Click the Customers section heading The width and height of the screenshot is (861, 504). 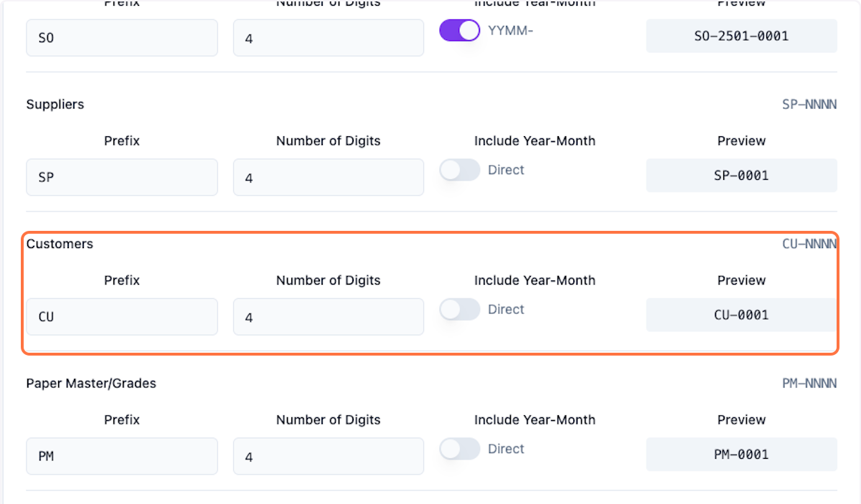[x=60, y=244]
